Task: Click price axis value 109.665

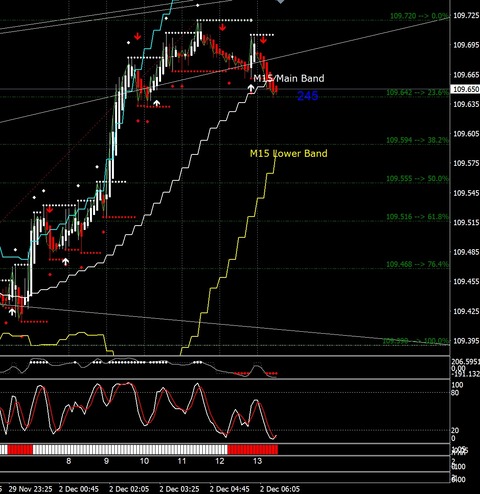Action: point(466,75)
